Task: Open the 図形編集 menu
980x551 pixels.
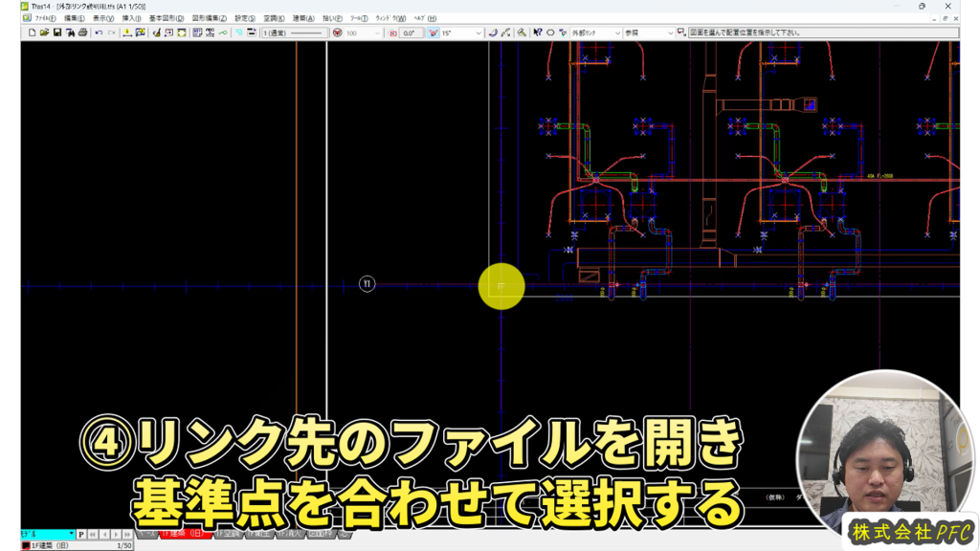Action: tap(209, 18)
